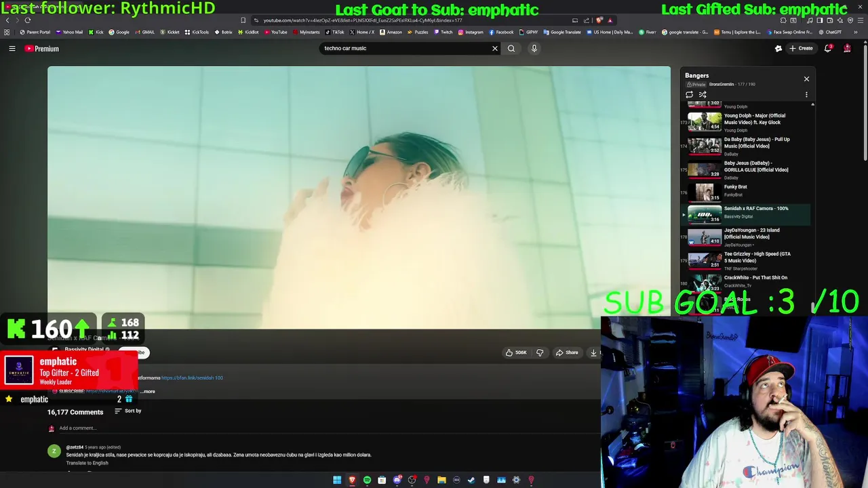Open Google Translate bookmark
868x488 pixels.
[x=562, y=32]
